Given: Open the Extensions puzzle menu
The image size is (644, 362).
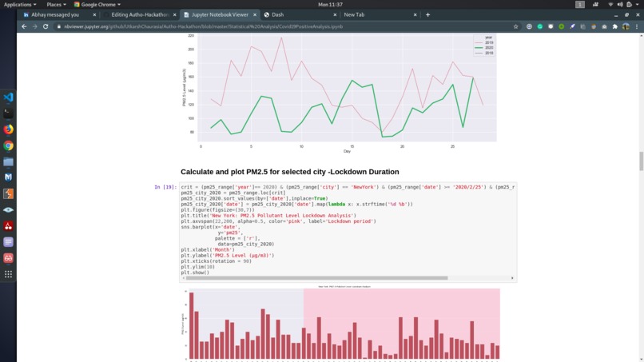Looking at the screenshot, I should tap(615, 26).
